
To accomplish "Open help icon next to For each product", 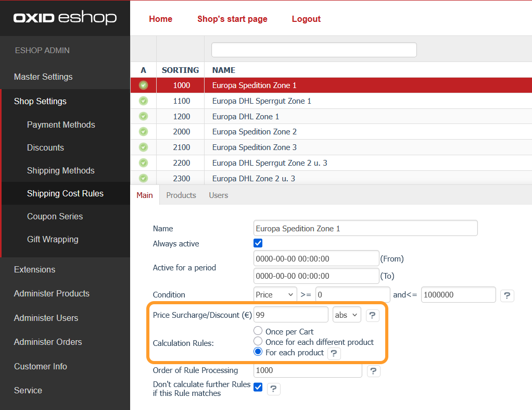I will tap(334, 353).
